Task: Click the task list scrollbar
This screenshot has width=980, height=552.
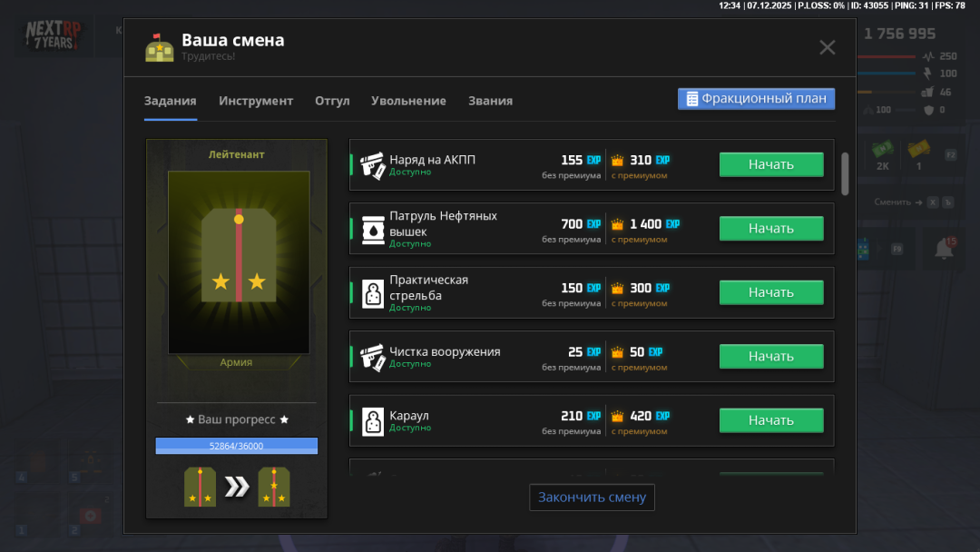Action: coord(845,172)
